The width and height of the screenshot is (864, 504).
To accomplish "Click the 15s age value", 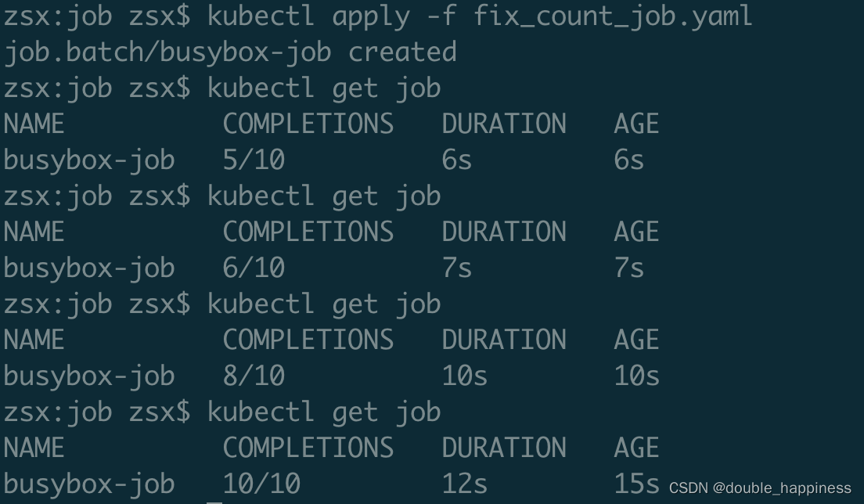I will 636,484.
